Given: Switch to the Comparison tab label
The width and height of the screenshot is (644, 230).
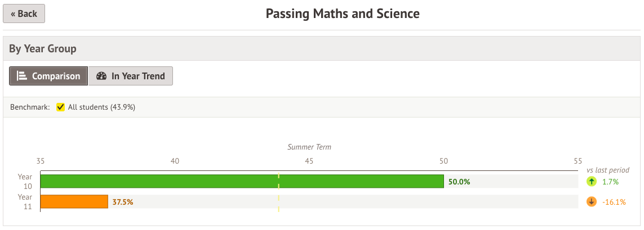Looking at the screenshot, I should click(x=56, y=76).
